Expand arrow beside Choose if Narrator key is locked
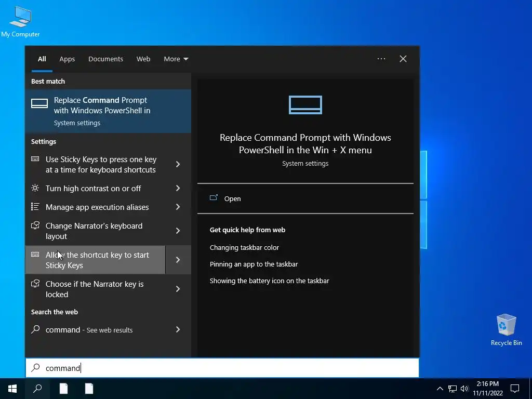 tap(178, 289)
